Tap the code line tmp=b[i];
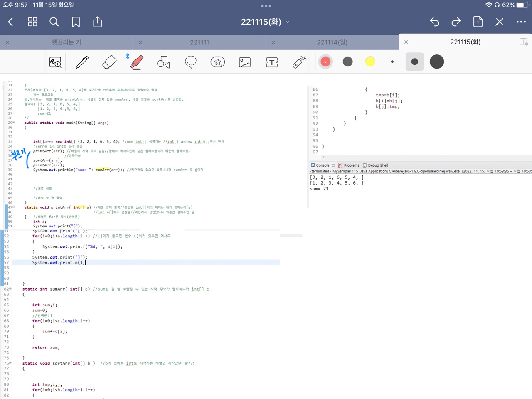532x399 pixels. (388, 95)
